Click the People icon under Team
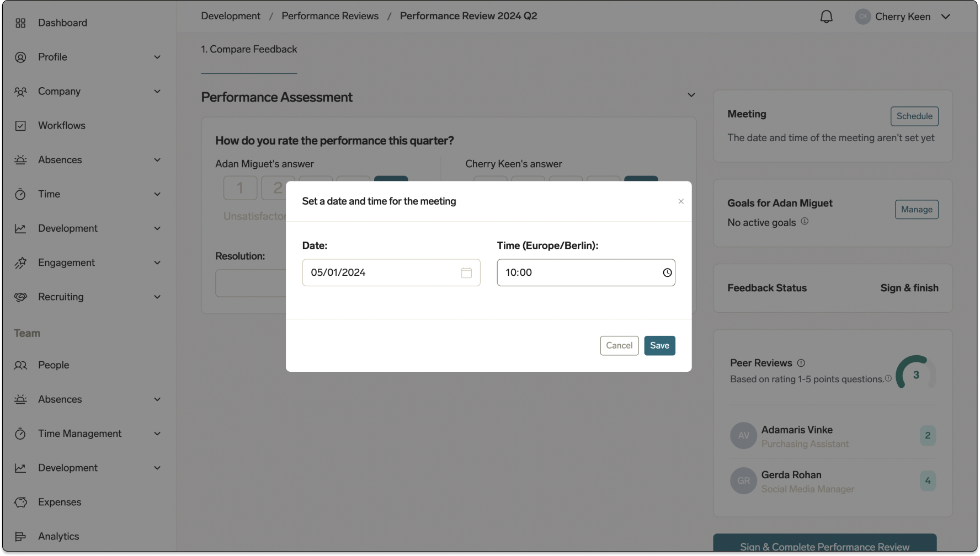The width and height of the screenshot is (980, 556). tap(20, 365)
